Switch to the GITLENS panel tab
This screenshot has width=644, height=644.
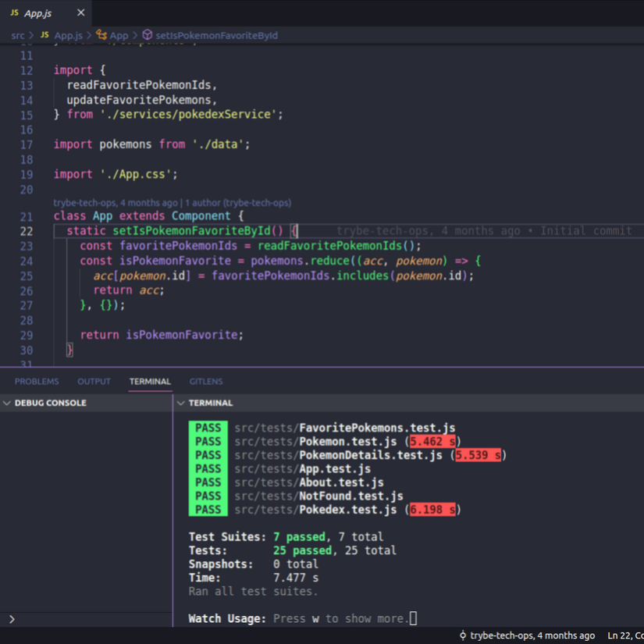coord(206,382)
